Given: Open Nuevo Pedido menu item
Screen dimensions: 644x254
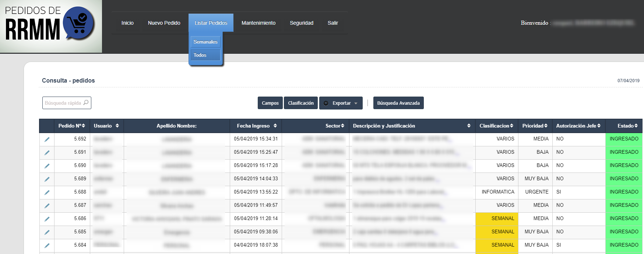Looking at the screenshot, I should point(164,23).
